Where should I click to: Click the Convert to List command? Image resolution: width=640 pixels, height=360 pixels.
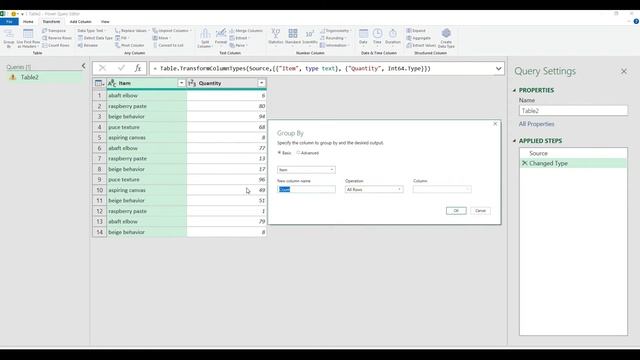click(x=168, y=45)
